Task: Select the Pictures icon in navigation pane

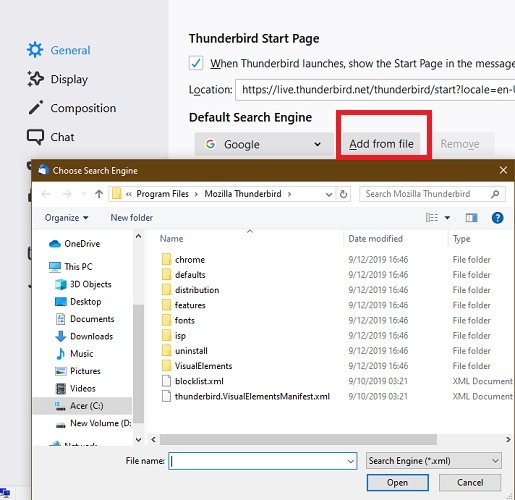Action: 61,371
